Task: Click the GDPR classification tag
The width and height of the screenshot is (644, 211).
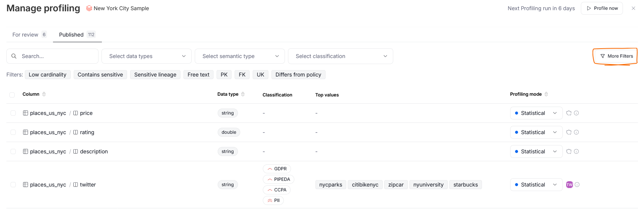Action: pyautogui.click(x=277, y=169)
